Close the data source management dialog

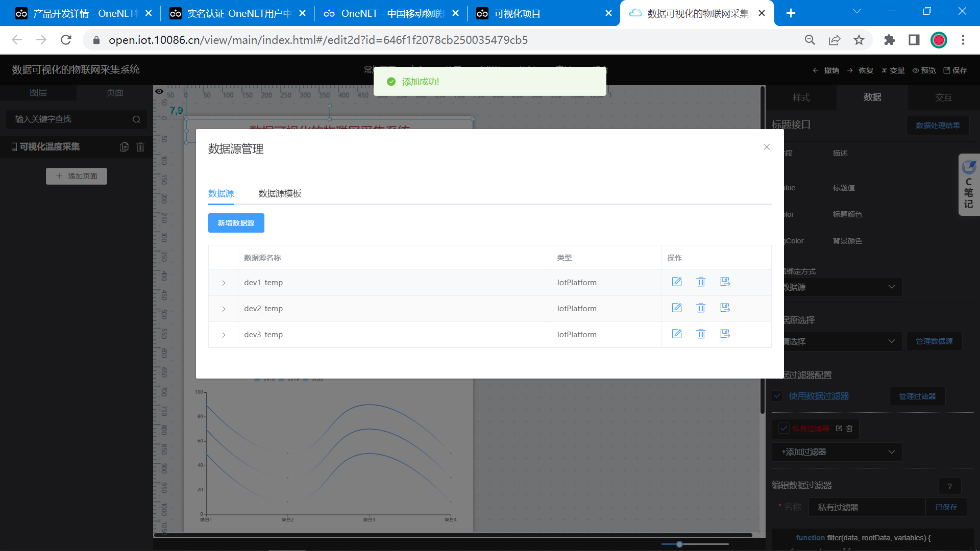(767, 147)
